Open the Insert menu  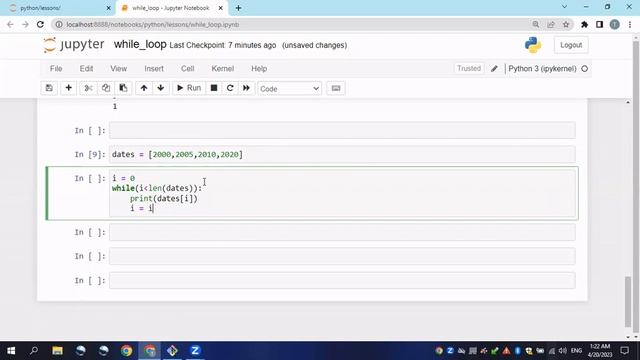[154, 69]
